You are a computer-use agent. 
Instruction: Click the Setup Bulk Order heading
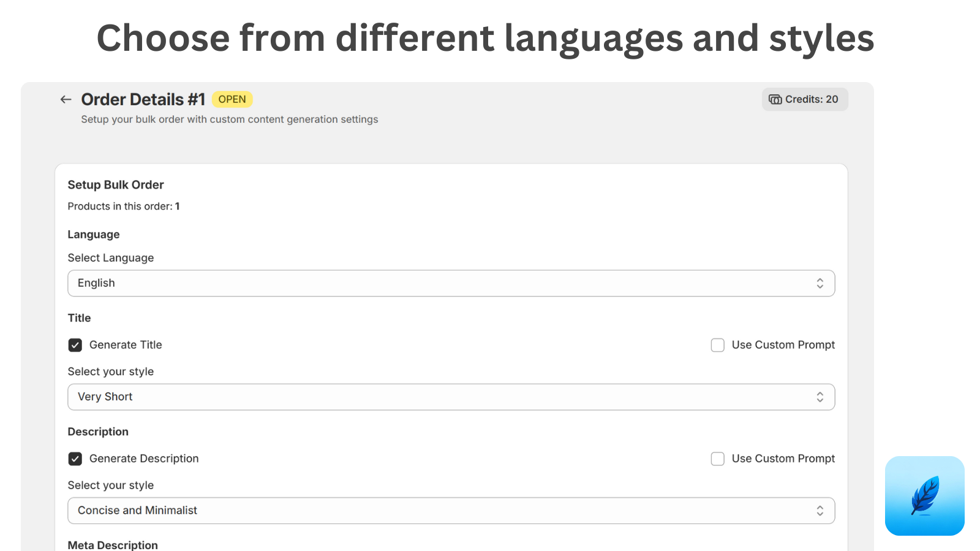pos(116,185)
